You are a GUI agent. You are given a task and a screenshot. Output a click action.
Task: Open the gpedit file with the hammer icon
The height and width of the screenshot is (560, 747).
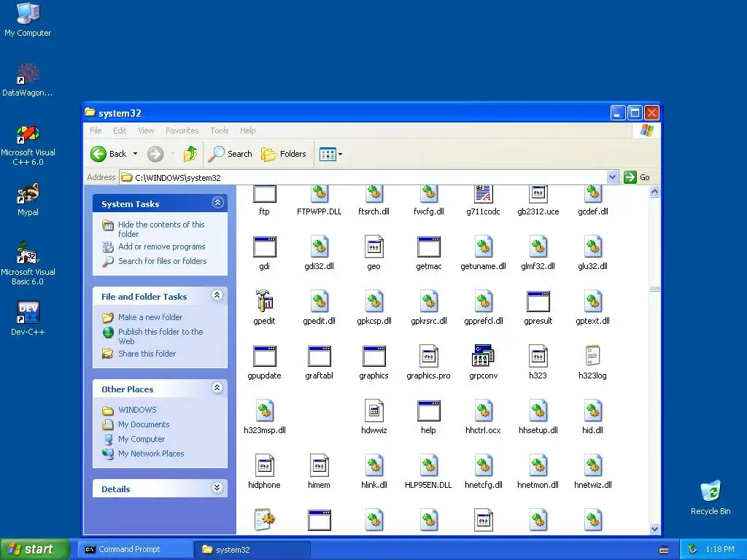264,302
